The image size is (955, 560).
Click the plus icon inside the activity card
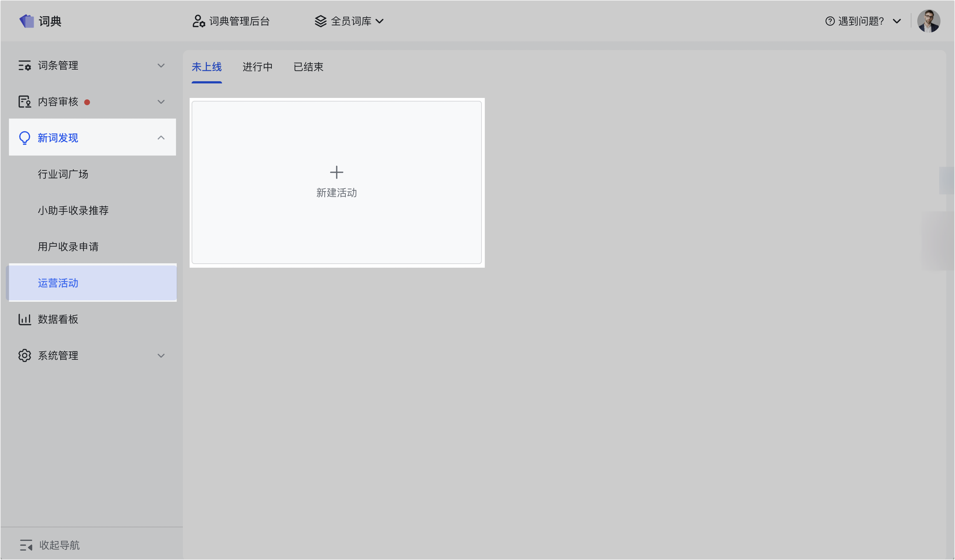pos(336,172)
